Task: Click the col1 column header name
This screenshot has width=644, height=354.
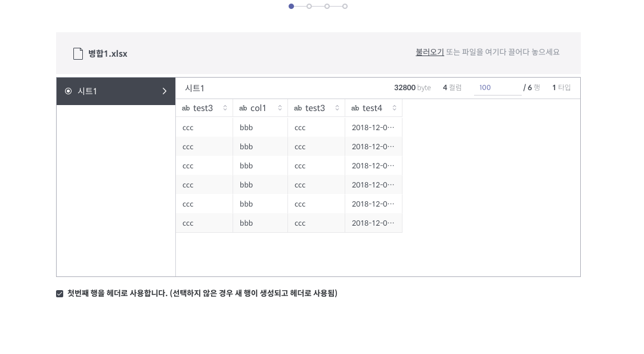Action: pyautogui.click(x=258, y=108)
